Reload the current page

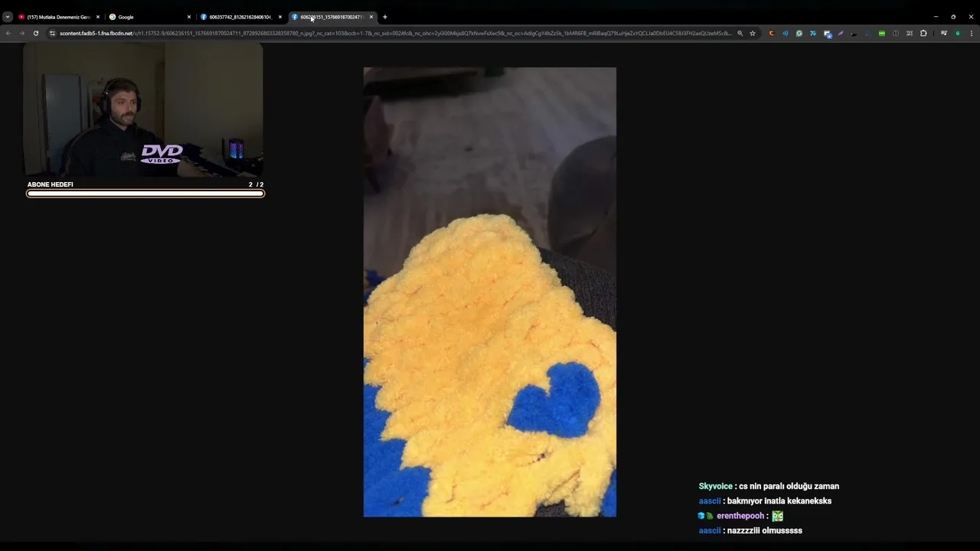pos(36,33)
